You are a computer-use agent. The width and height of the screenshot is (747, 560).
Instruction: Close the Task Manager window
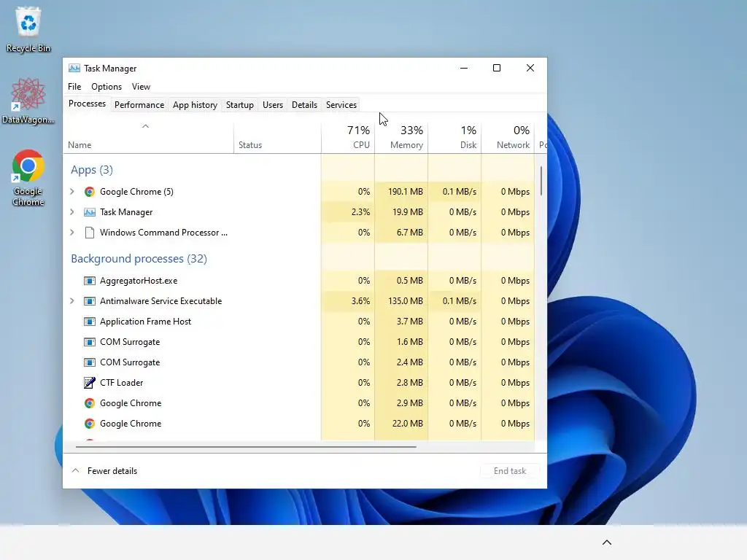point(530,68)
